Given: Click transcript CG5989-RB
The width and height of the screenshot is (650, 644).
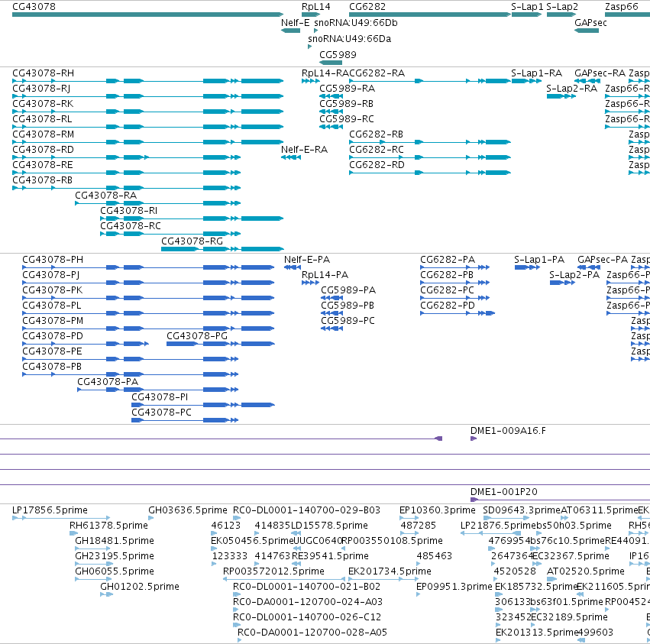Looking at the screenshot, I should [346, 104].
